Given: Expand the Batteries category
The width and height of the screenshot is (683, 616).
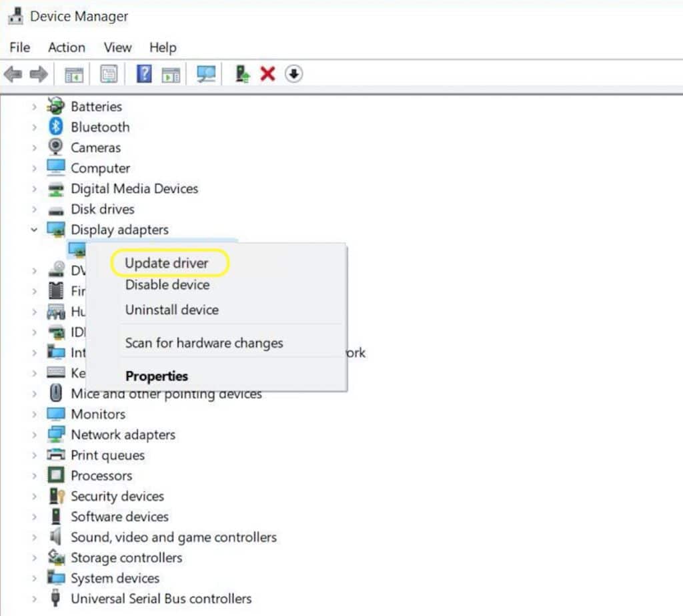Looking at the screenshot, I should (x=33, y=107).
